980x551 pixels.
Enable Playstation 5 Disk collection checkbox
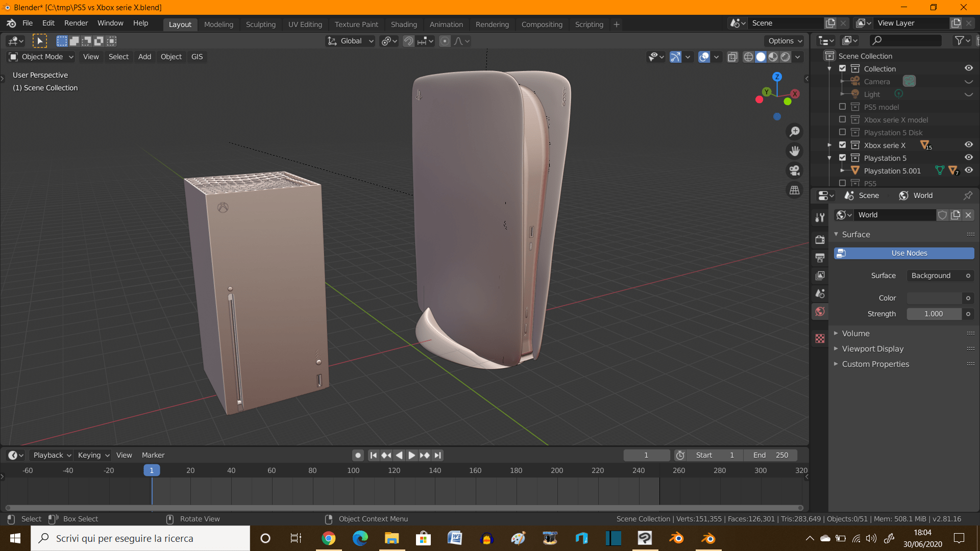tap(842, 132)
